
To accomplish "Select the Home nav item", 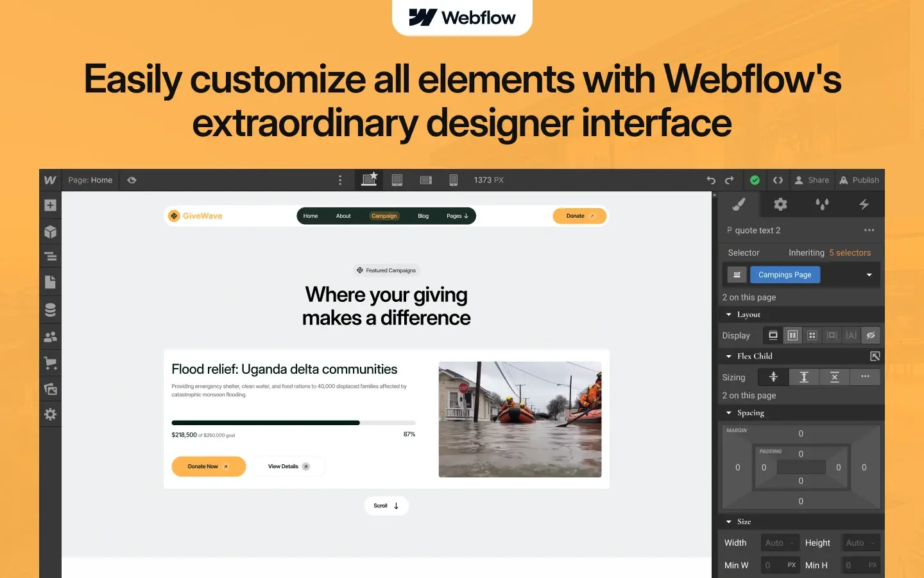I will [x=311, y=216].
